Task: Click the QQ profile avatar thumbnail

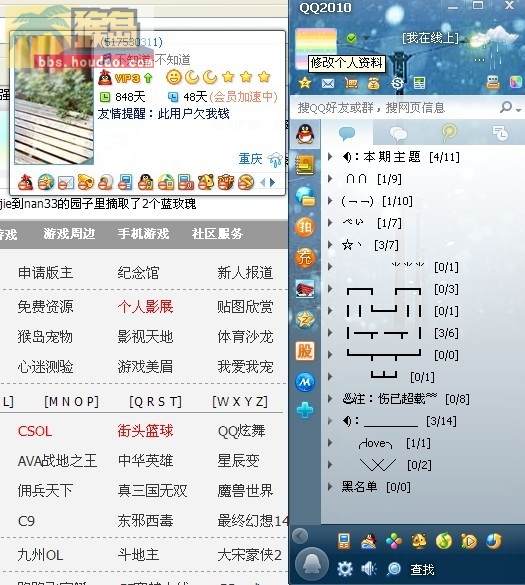Action: pos(316,49)
